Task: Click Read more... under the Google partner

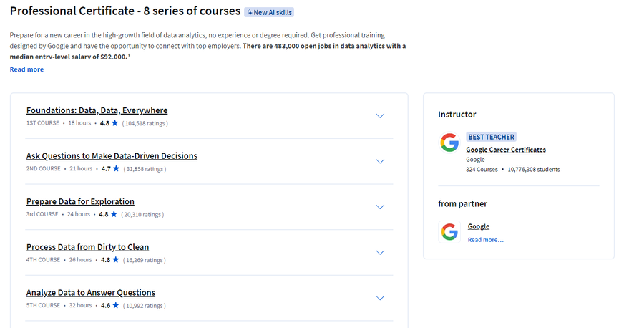Action: point(485,240)
